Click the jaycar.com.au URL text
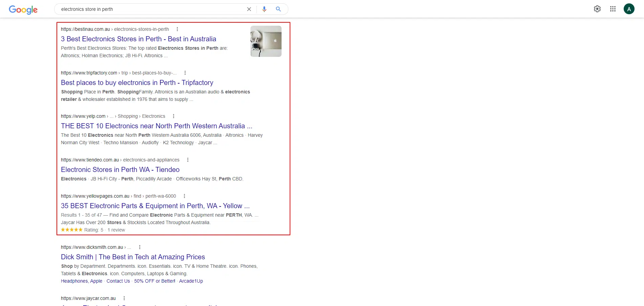Screen dimensions: 644x306 88,298
